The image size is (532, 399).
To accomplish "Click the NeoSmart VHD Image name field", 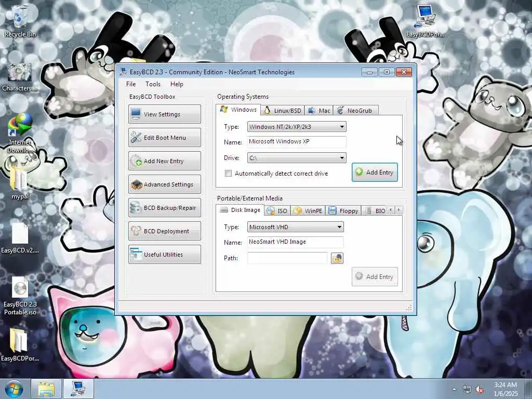I will (296, 242).
